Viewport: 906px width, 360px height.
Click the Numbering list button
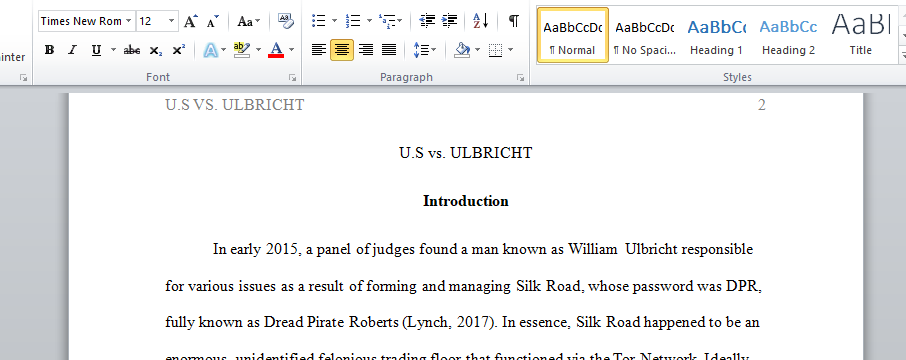click(353, 21)
